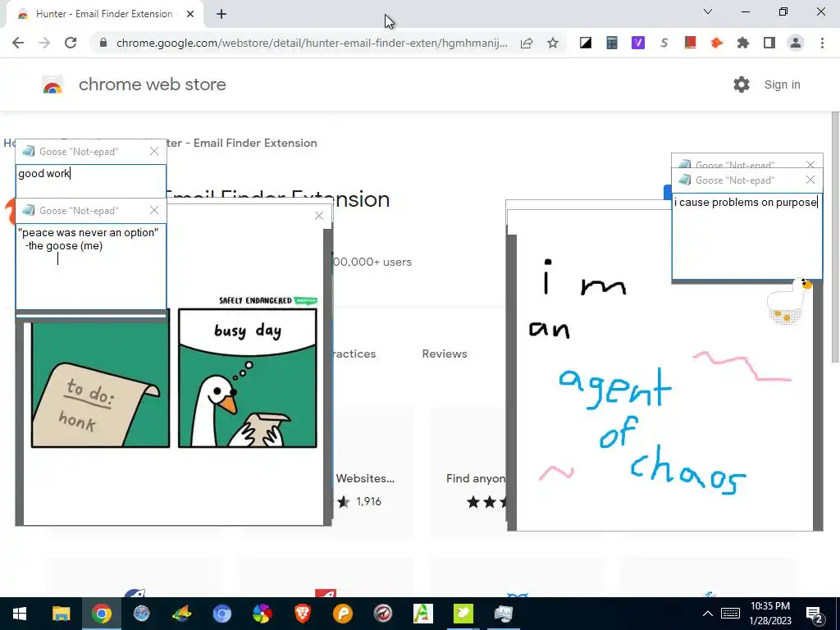Open a new browser tab
Viewport: 840px width, 630px height.
point(221,15)
